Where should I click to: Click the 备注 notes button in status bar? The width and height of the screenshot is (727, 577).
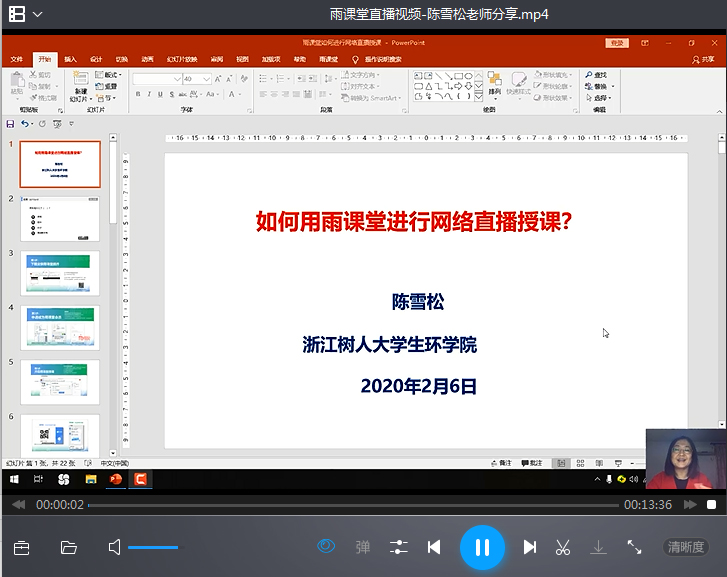501,463
